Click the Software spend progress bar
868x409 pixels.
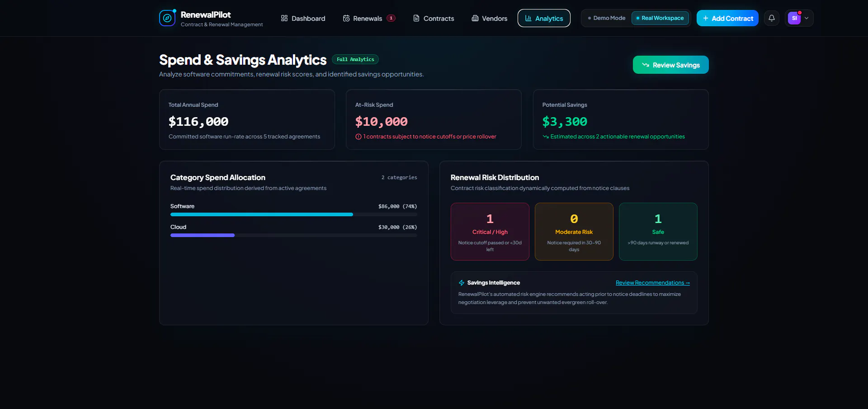coord(293,214)
